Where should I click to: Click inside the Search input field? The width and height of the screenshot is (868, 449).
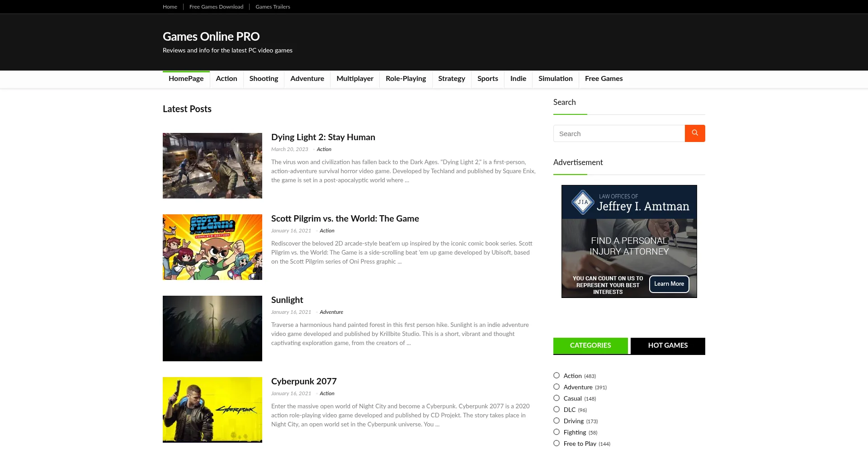[x=619, y=133]
